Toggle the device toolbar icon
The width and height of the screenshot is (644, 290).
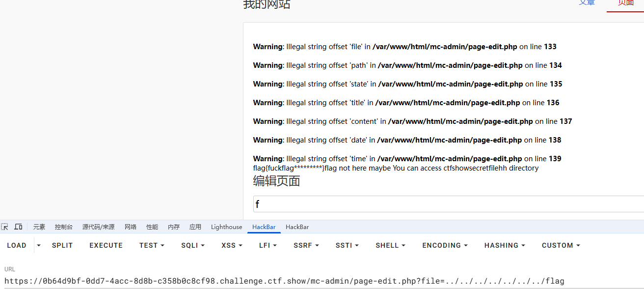pos(18,227)
